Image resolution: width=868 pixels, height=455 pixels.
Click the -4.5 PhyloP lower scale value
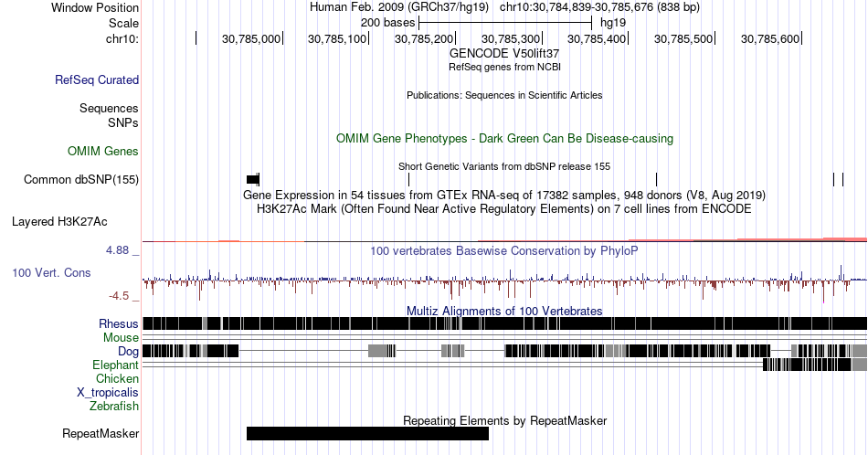point(119,296)
